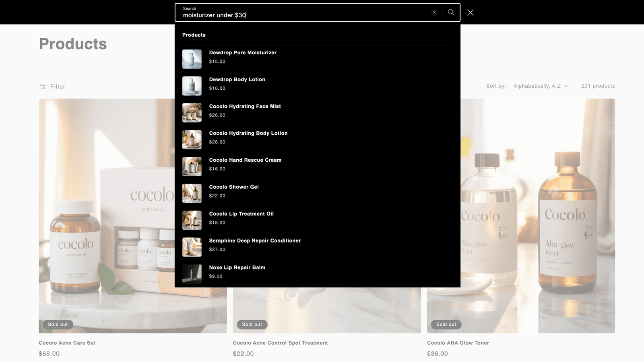Viewport: 644px width, 362px height.
Task: Open the Cocolo Lip Treatment Oil result
Action: (318, 220)
